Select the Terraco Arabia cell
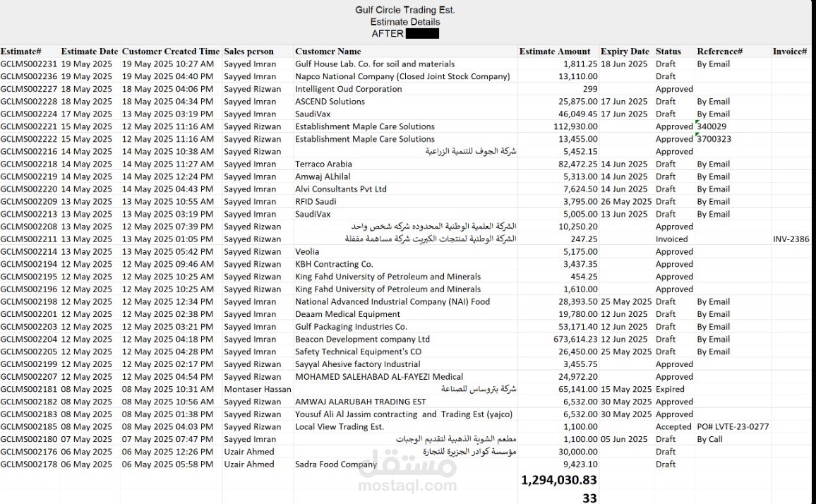 323,164
